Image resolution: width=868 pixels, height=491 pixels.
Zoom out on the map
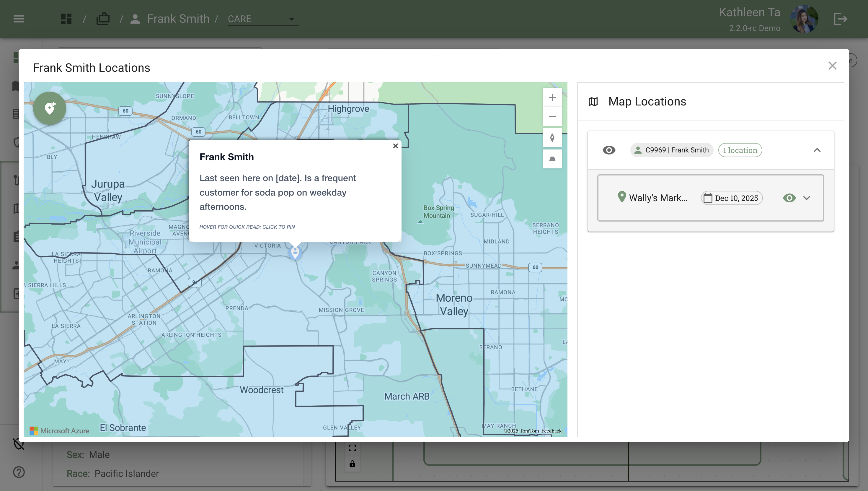pos(552,117)
